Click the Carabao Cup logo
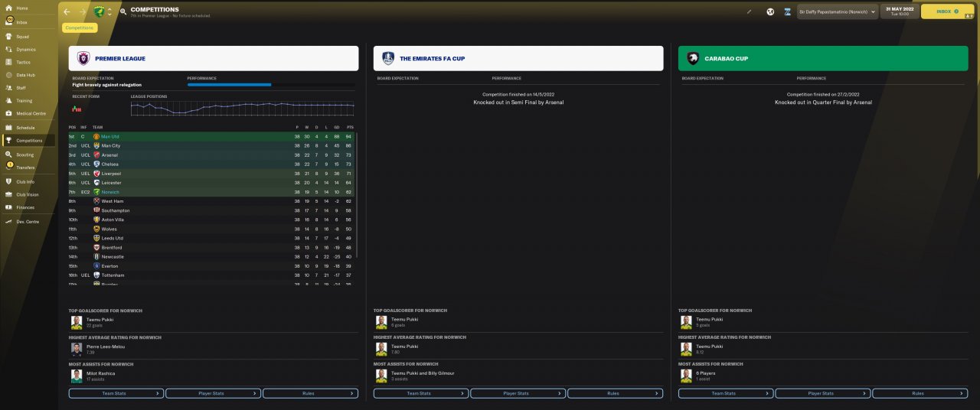The height and width of the screenshot is (410, 980). [693, 58]
